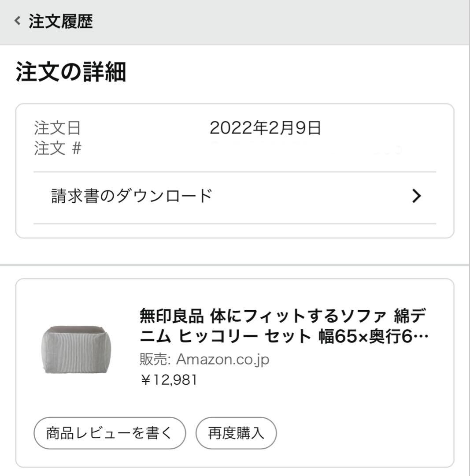The width and height of the screenshot is (470, 476).
Task: Go back using the left chevron icon
Action: point(18,21)
